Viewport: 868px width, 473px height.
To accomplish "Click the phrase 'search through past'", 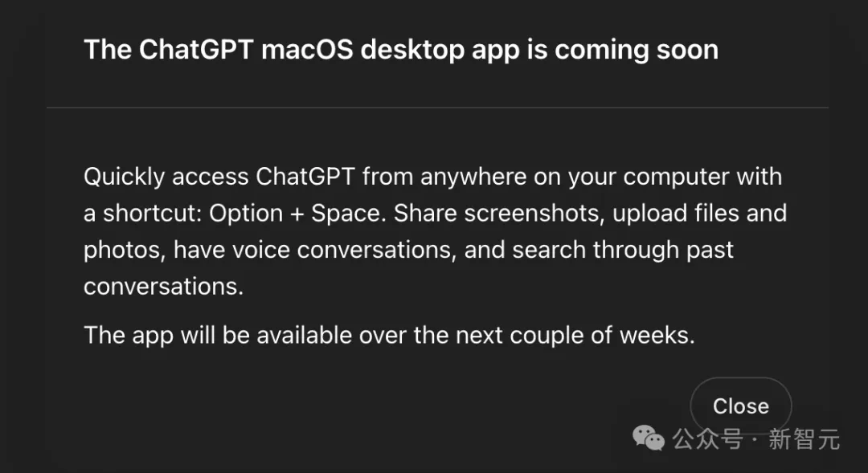I will click(623, 250).
